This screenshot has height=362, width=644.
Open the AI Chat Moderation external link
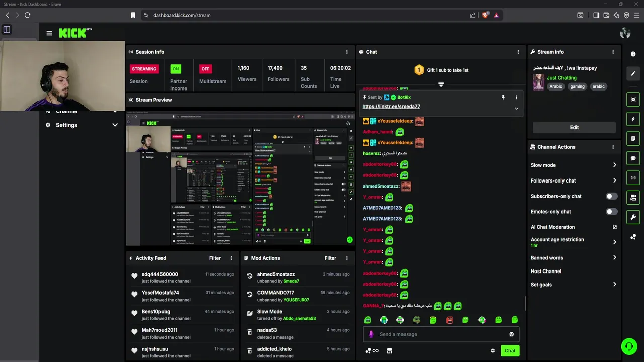pos(615,227)
